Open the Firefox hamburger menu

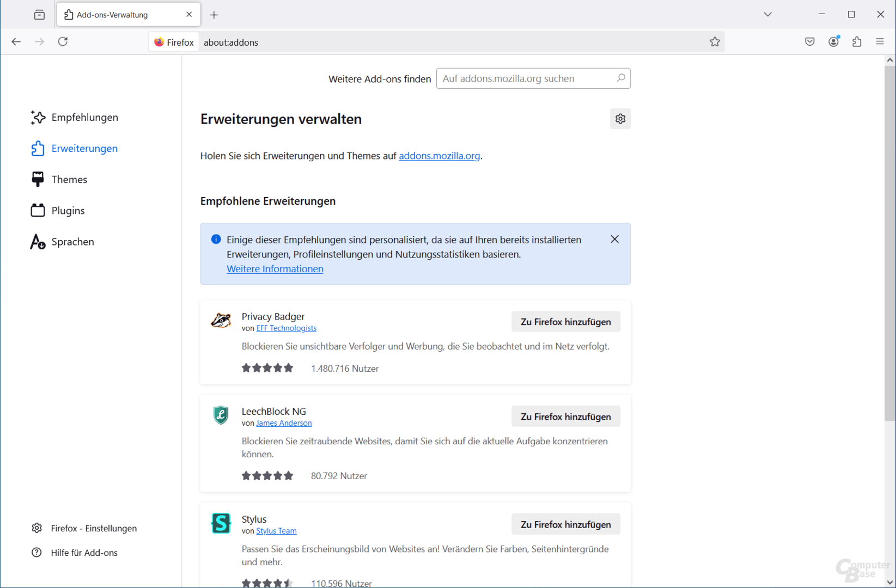880,42
